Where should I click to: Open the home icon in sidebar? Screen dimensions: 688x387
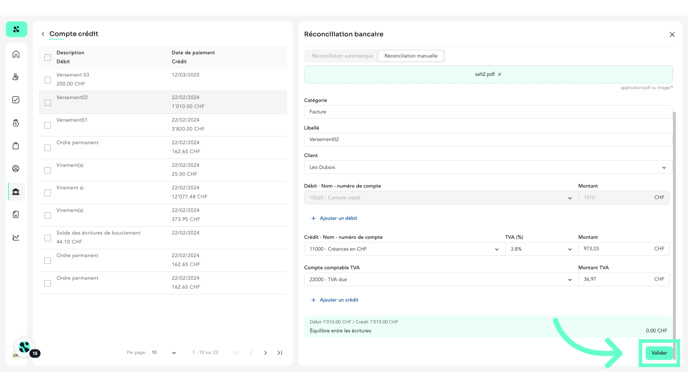[x=16, y=54]
